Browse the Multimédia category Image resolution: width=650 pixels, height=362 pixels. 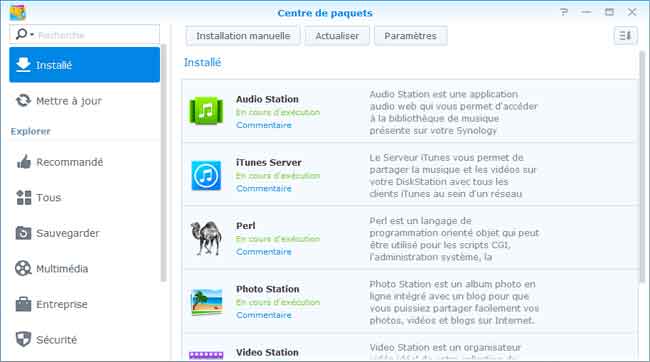[x=85, y=269]
